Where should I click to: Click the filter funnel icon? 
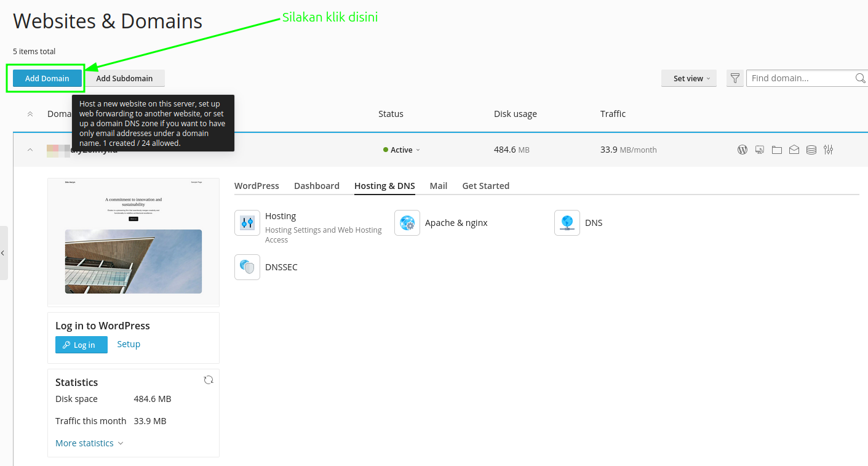[x=735, y=78]
